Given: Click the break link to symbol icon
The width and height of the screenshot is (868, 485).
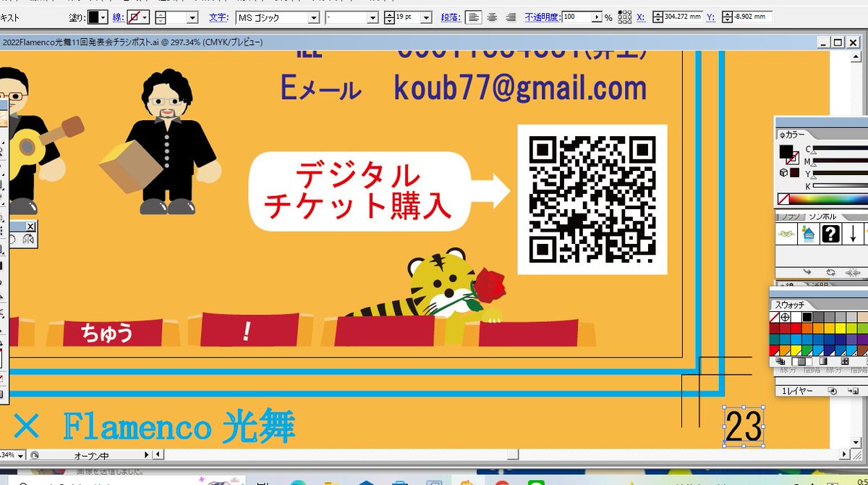Looking at the screenshot, I should [x=854, y=273].
